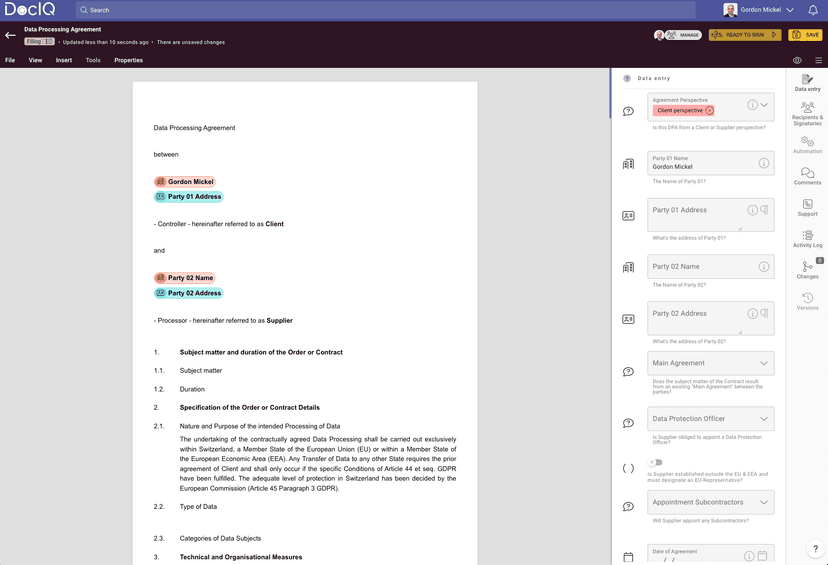Click the Party 02 Name input field
The height and width of the screenshot is (565, 828).
pyautogui.click(x=711, y=267)
